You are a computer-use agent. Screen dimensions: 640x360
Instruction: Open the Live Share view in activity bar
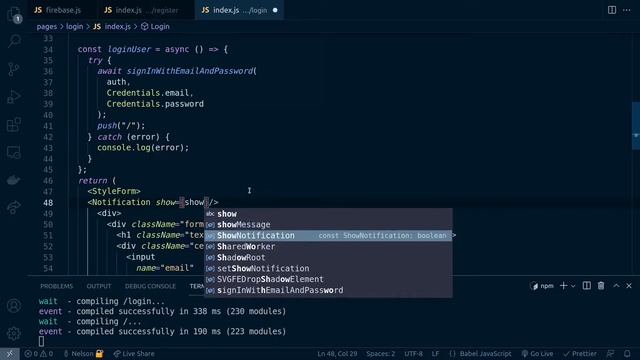[14, 207]
